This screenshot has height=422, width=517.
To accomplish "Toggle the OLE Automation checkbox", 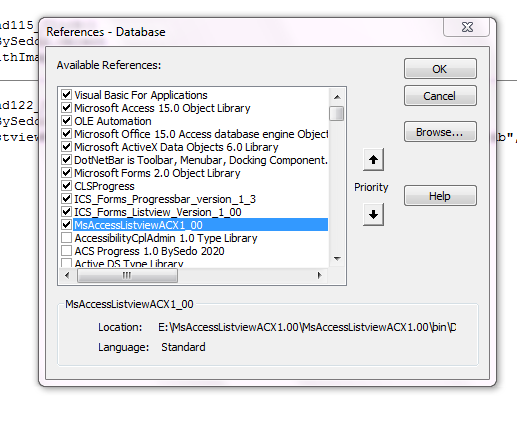I will (66, 121).
